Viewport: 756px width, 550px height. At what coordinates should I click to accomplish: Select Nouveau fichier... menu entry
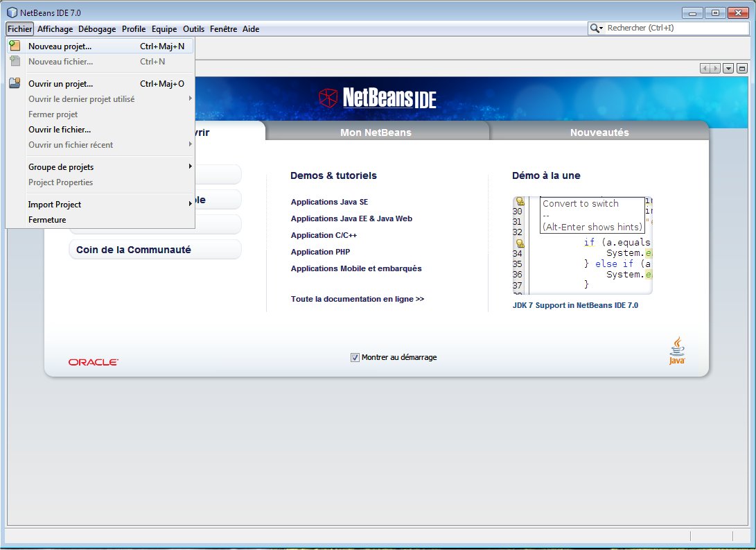[100, 61]
